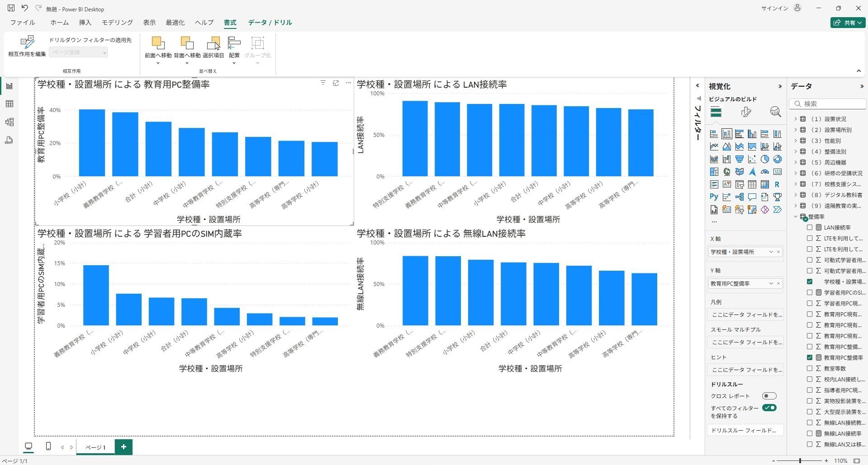
Task: Open the モデリング ribbon tab
Action: [x=117, y=23]
